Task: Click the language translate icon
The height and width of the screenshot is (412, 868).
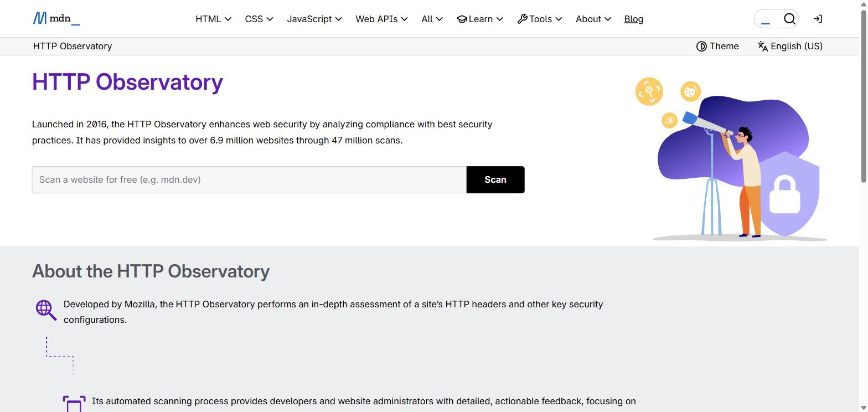Action: click(763, 46)
